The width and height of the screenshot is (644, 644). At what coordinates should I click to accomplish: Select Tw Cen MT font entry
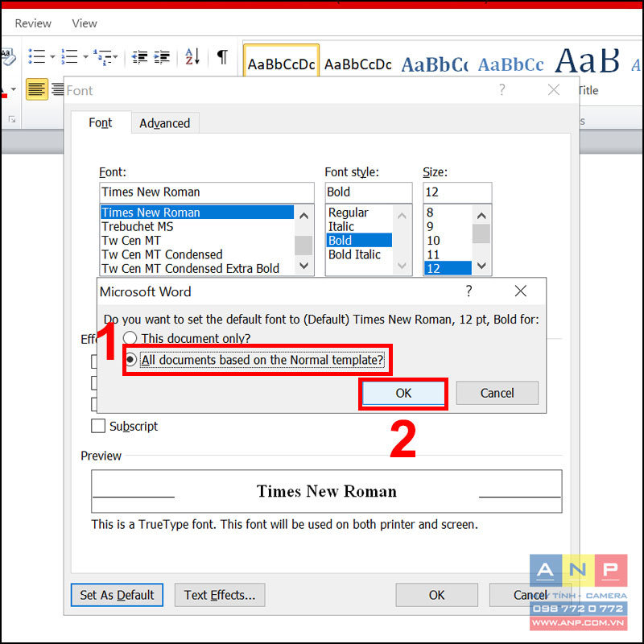click(x=197, y=240)
